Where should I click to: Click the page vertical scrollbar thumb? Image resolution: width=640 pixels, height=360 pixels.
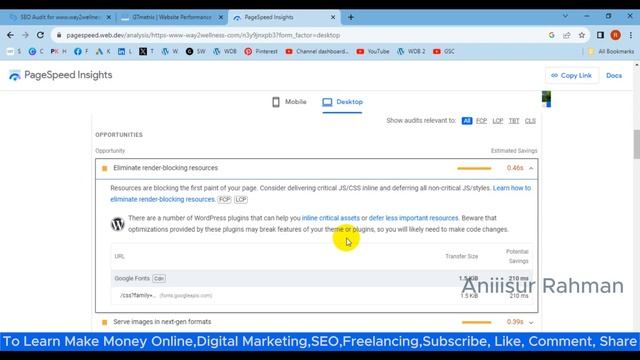636,144
